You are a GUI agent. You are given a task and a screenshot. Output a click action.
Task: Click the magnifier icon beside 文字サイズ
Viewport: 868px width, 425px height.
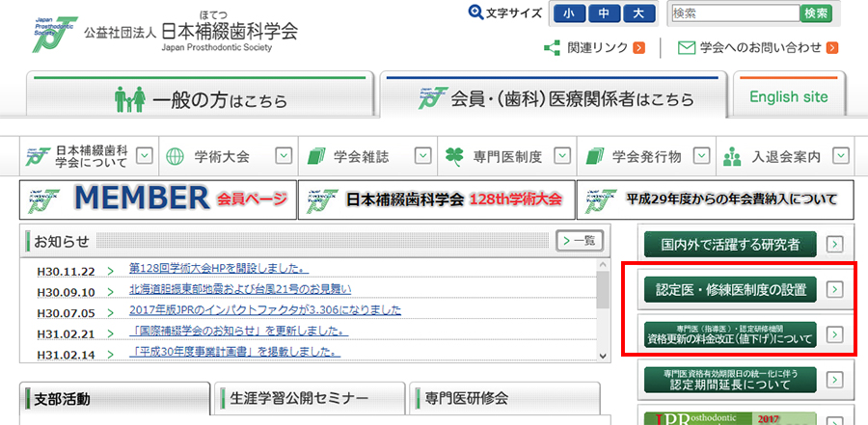[x=476, y=13]
